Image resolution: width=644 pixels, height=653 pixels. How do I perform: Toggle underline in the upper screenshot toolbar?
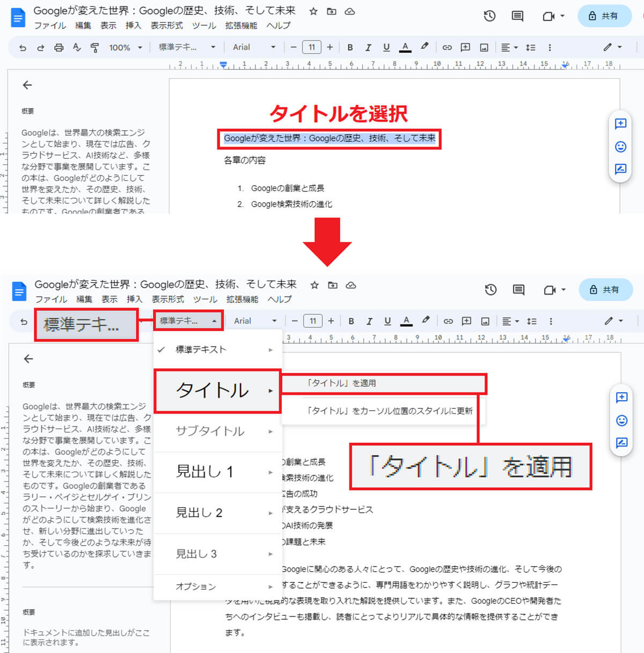point(386,47)
